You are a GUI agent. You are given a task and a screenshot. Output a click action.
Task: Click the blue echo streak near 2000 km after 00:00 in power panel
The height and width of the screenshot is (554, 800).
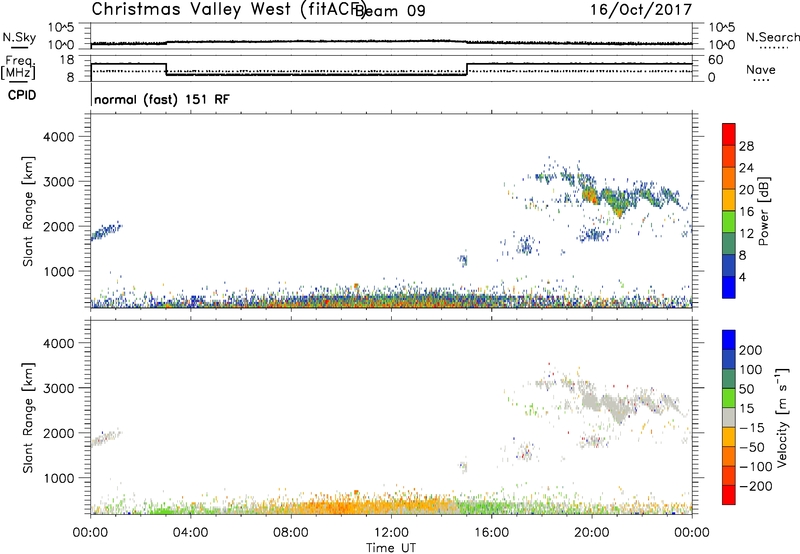[x=106, y=232]
